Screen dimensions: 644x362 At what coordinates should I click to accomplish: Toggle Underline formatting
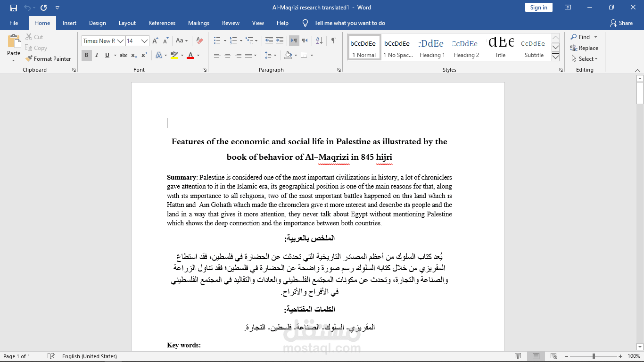pyautogui.click(x=107, y=55)
